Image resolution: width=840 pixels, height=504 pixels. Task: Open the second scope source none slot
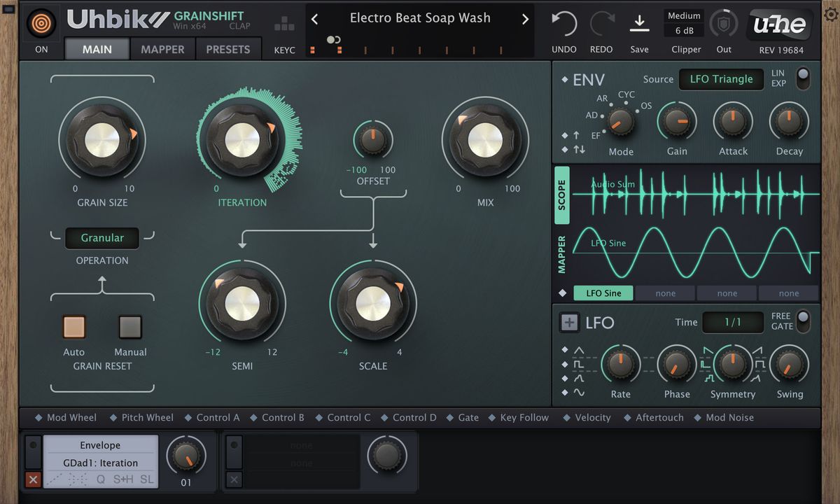[665, 293]
